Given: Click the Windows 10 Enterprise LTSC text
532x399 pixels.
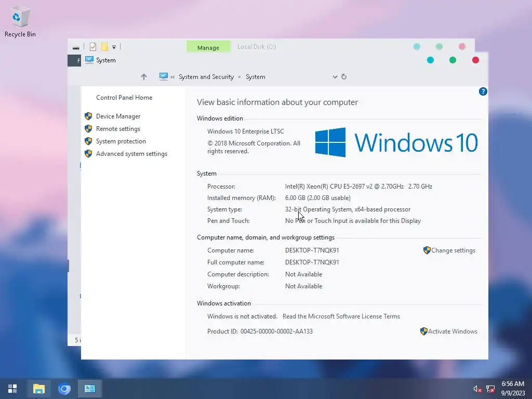Looking at the screenshot, I should [x=246, y=131].
